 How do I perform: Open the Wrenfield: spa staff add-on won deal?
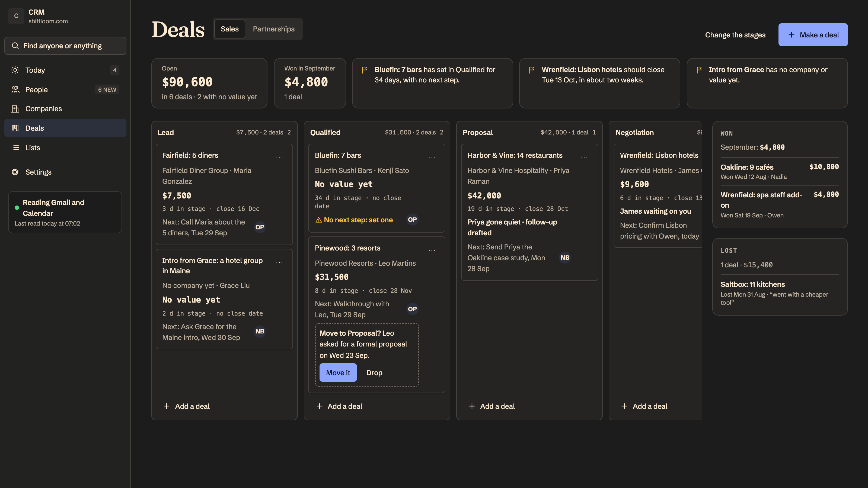pos(780,204)
